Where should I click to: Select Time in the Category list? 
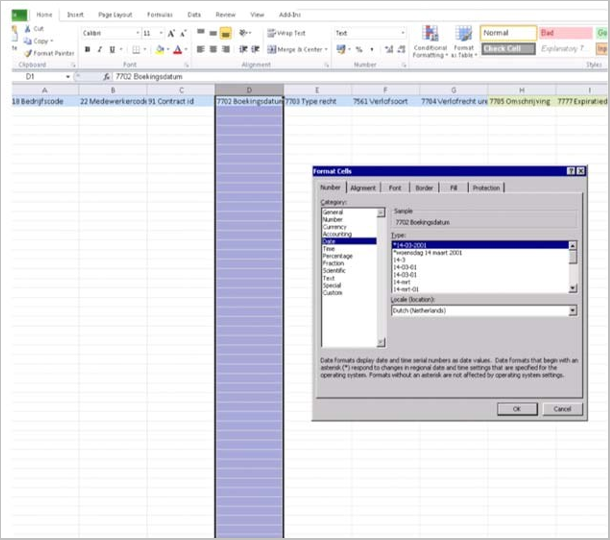tap(330, 249)
